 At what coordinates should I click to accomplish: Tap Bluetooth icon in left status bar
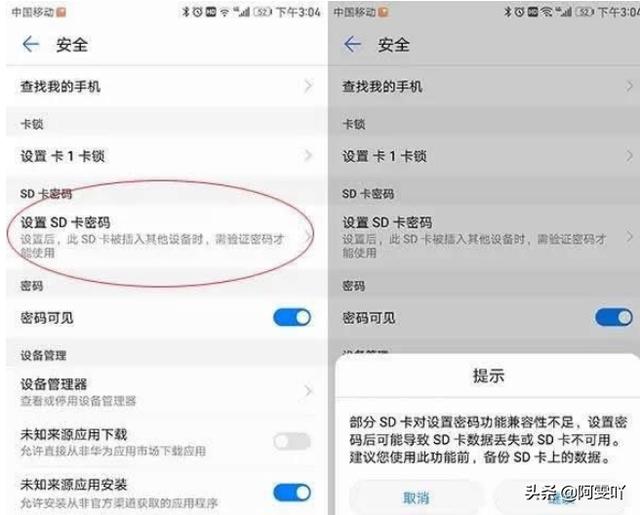click(x=186, y=12)
